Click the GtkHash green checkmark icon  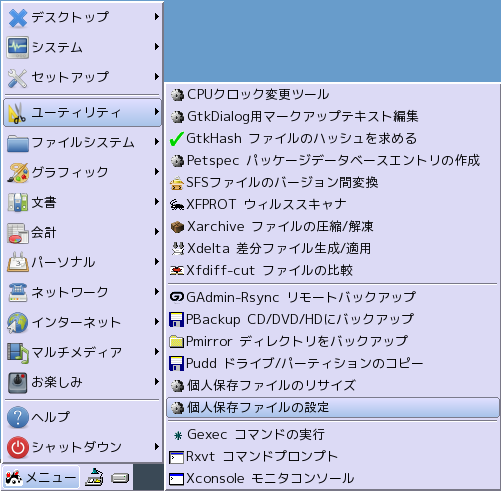click(177, 139)
